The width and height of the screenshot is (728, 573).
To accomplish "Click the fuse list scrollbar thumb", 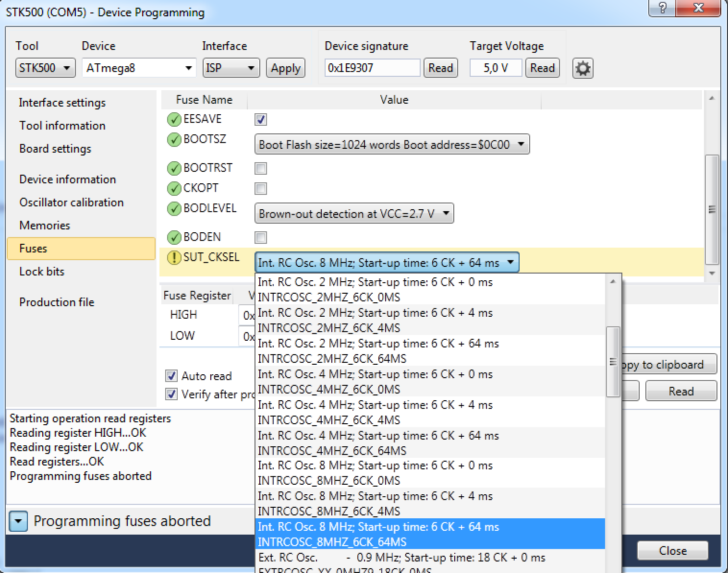I will (712, 209).
